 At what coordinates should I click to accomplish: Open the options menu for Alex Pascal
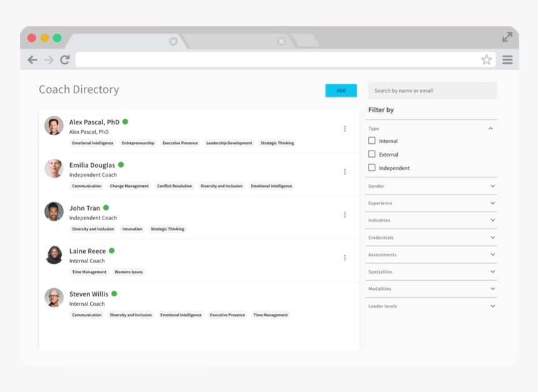(345, 129)
